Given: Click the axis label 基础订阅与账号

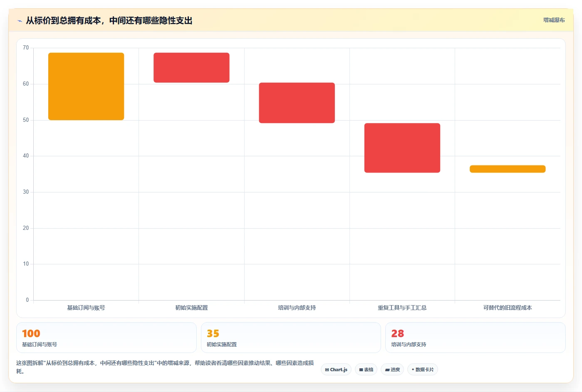Looking at the screenshot, I should pyautogui.click(x=86, y=308).
